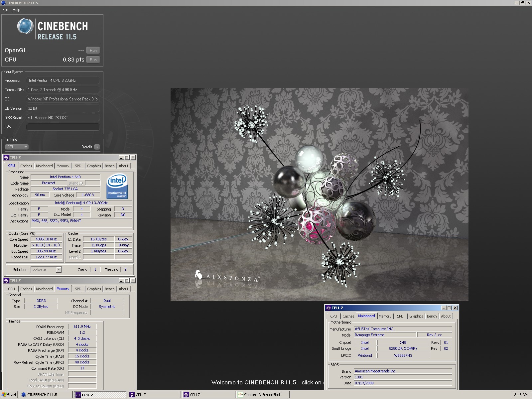Click the rendered AIXSPONZA scene image

click(x=320, y=195)
